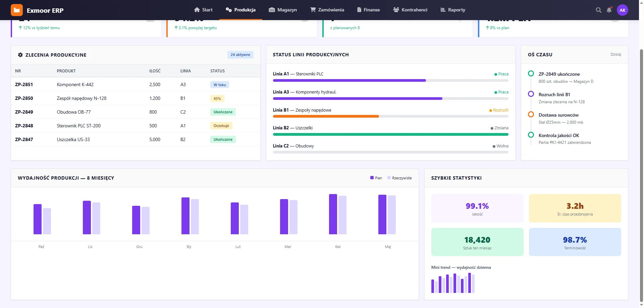Click the Linia A3 progress bar
This screenshot has height=308, width=644.
[391, 99]
